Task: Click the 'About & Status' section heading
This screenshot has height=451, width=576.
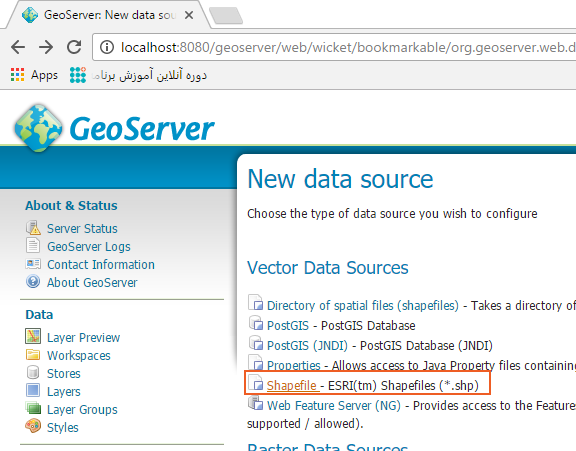Action: click(71, 205)
